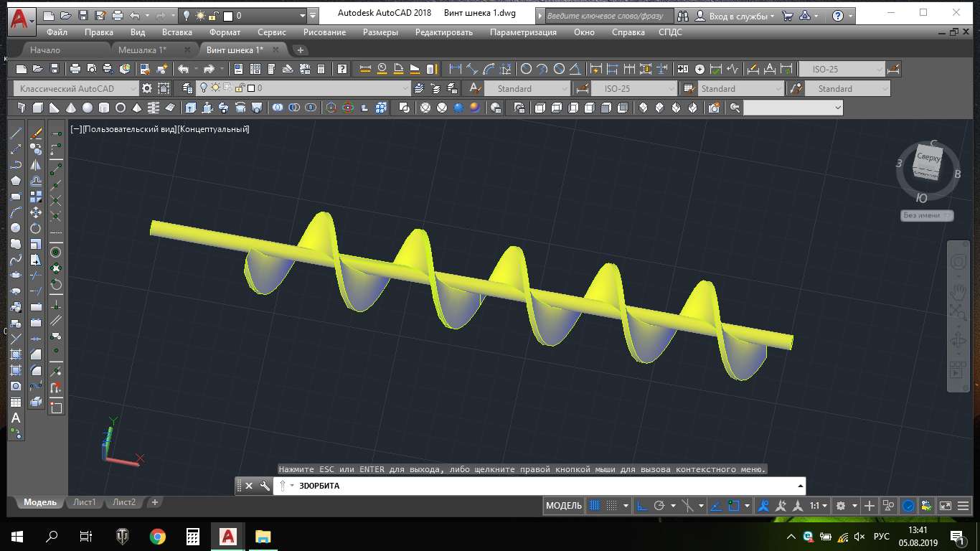The width and height of the screenshot is (980, 551).
Task: Toggle Ortho mode in status bar
Action: 642,506
